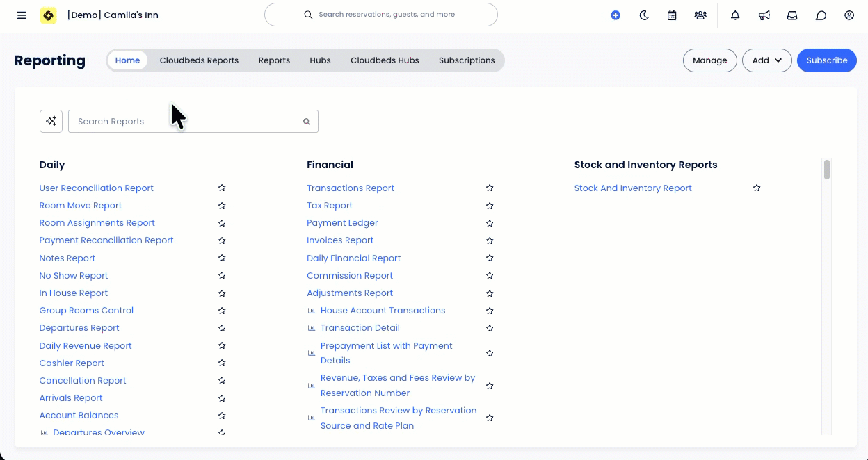Open the Arrivals Report link
Image resolution: width=868 pixels, height=460 pixels.
point(71,398)
